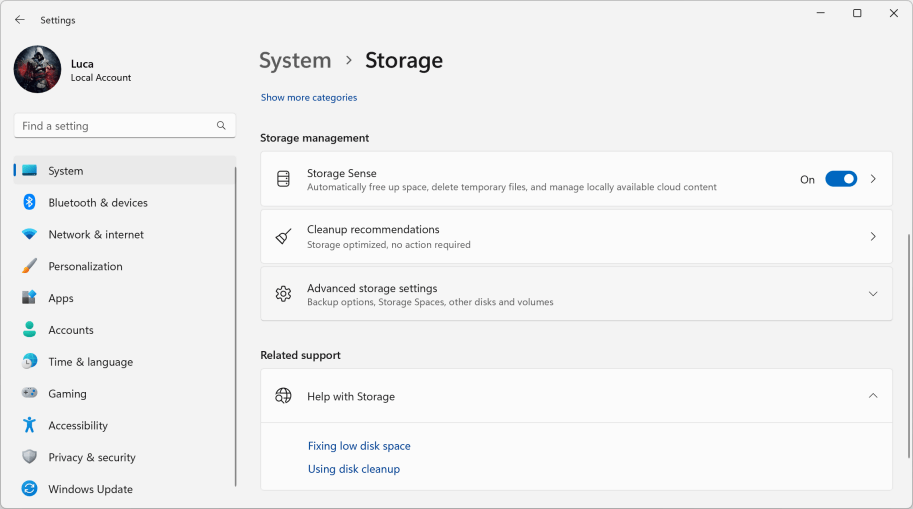Open the Accounts settings section
The width and height of the screenshot is (913, 509).
(71, 330)
